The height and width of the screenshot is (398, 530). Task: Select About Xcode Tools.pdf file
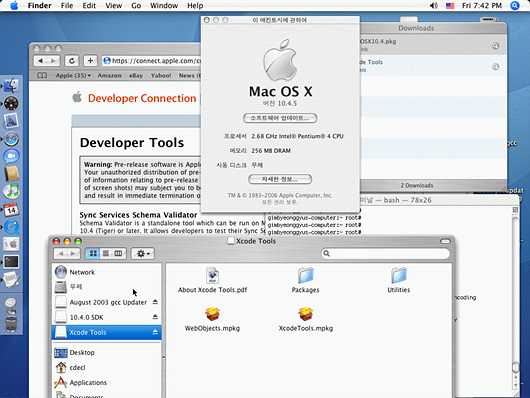(212, 280)
